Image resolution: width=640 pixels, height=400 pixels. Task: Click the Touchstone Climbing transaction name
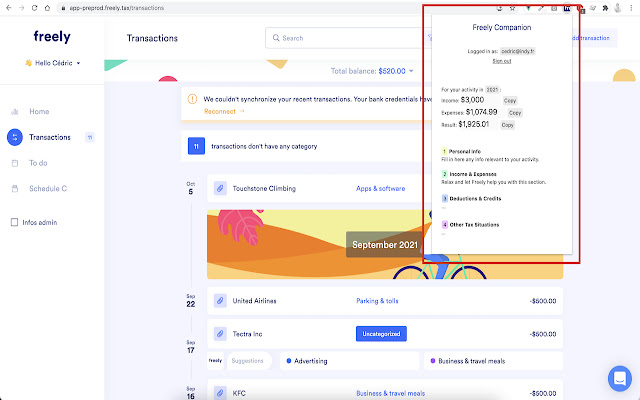pos(264,189)
